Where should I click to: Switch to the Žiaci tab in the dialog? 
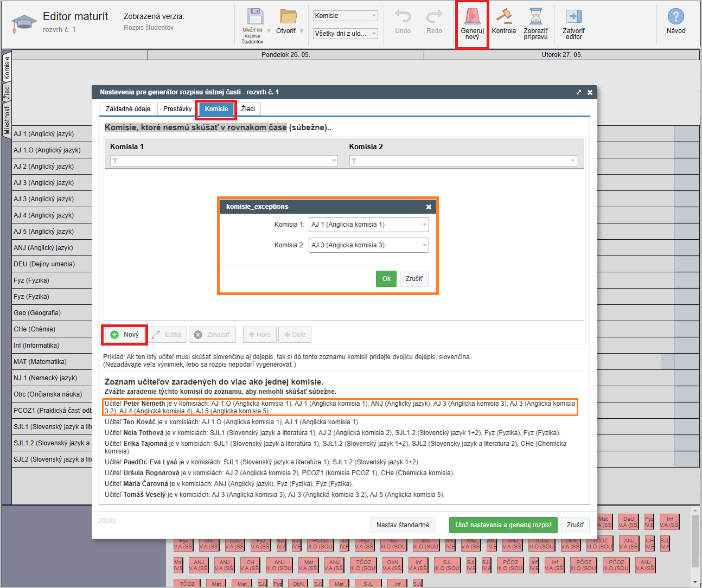point(248,109)
